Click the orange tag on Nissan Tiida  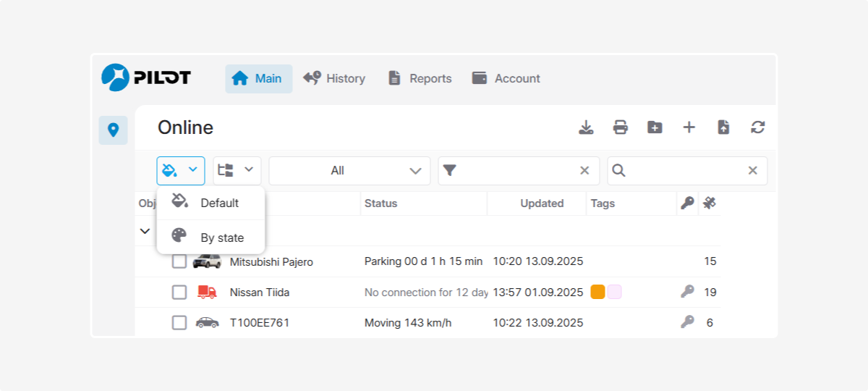597,292
